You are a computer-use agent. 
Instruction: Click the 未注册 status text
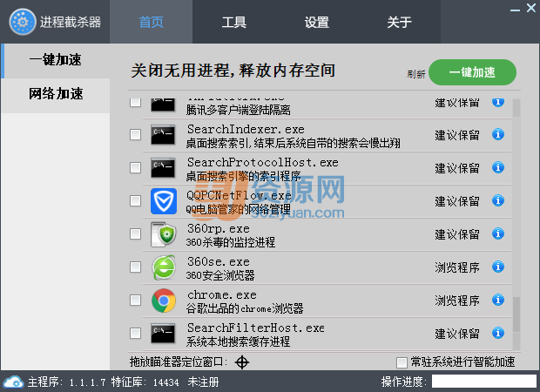pyautogui.click(x=203, y=382)
